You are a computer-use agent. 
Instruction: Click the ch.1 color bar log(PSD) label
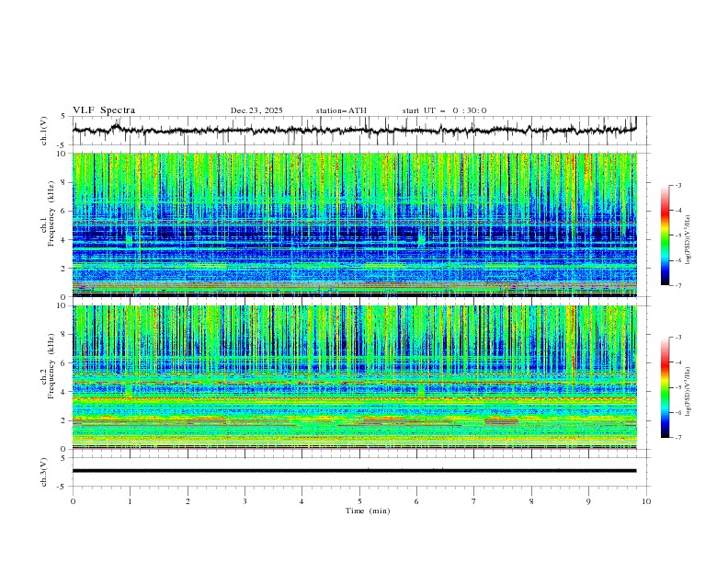coord(688,240)
